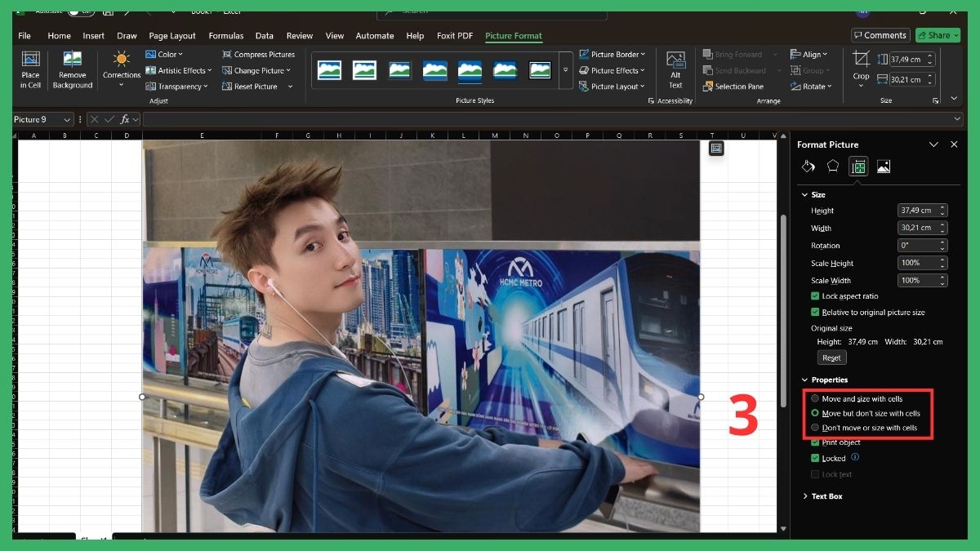Click the Place in Cell tool
The height and width of the screenshot is (551, 980).
30,70
